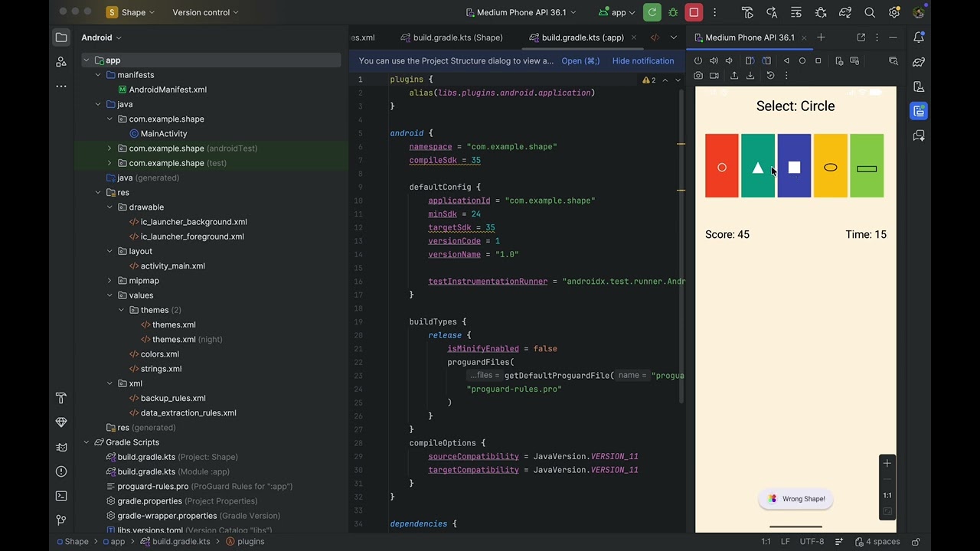Collapse the Gradle Scripts node
The width and height of the screenshot is (980, 551).
[x=87, y=442]
